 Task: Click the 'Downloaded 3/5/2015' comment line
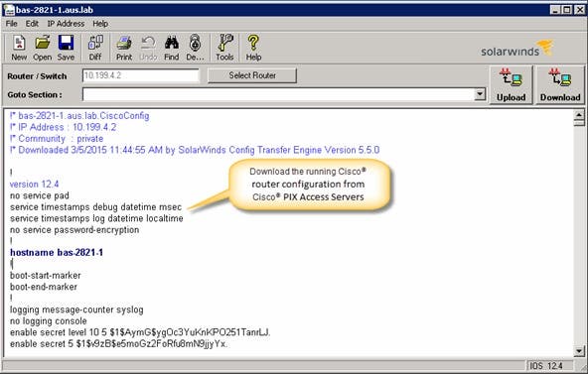[195, 150]
